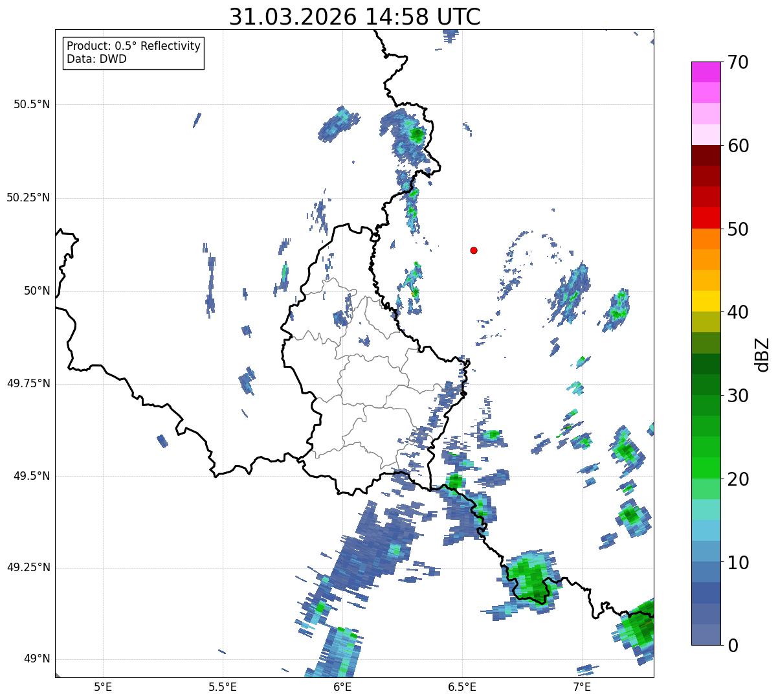Pick the orange colorbar swatch below 50
The width and height of the screenshot is (778, 700).
click(706, 239)
